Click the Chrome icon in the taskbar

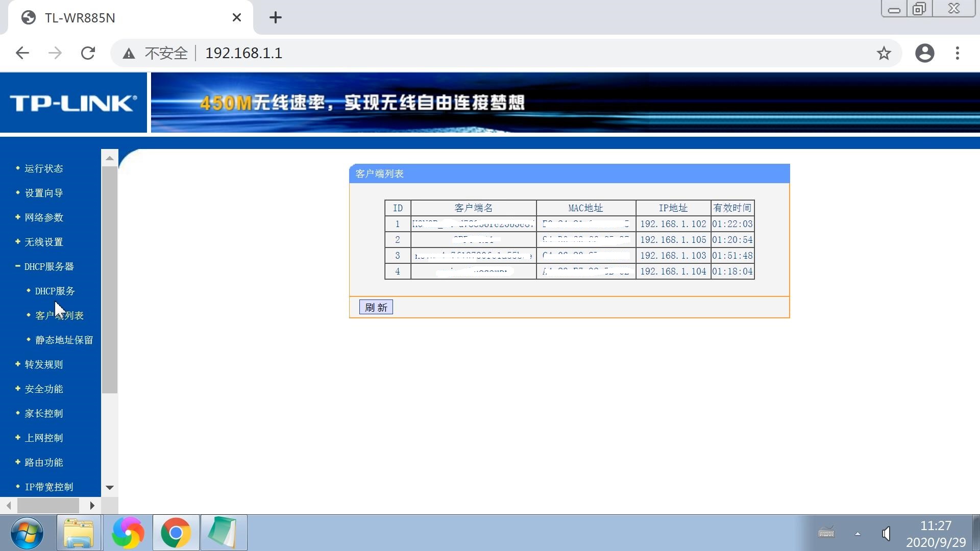coord(176,533)
